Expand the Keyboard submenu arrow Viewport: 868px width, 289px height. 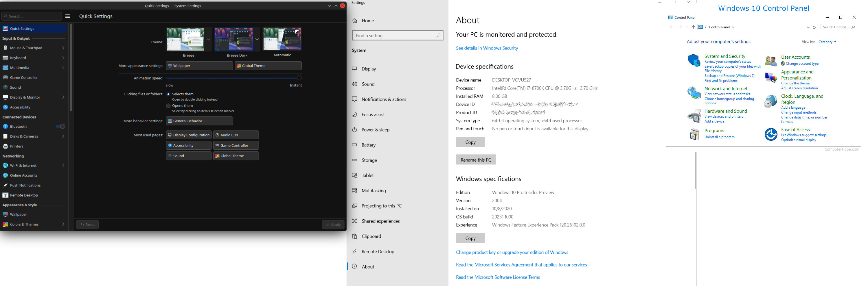click(63, 58)
